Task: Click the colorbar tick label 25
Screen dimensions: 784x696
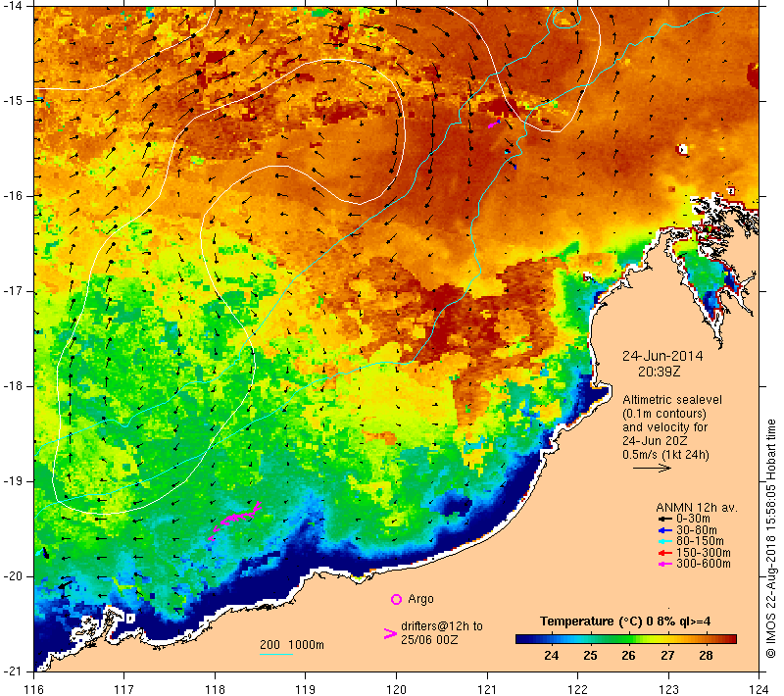Action: click(x=590, y=656)
